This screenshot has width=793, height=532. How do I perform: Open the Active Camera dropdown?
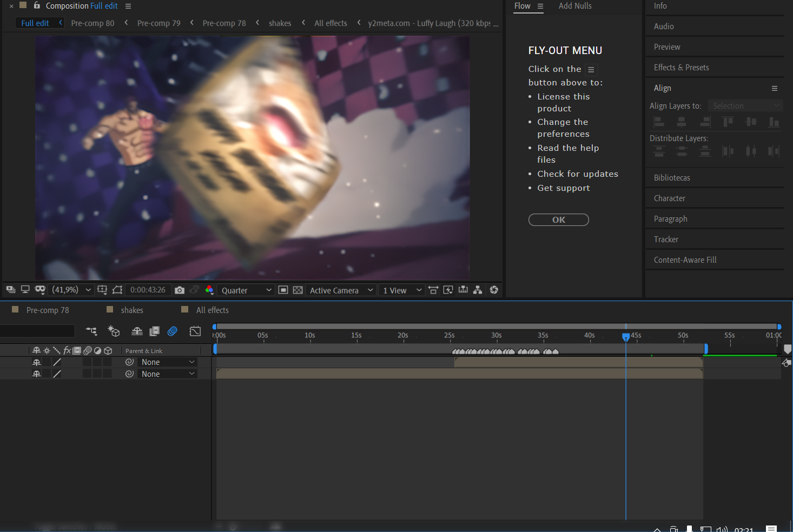pos(341,290)
